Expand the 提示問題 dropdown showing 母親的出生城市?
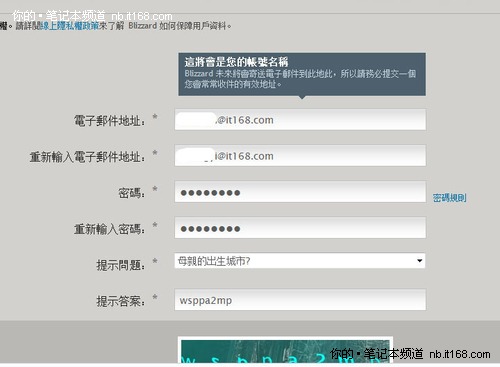 point(300,261)
